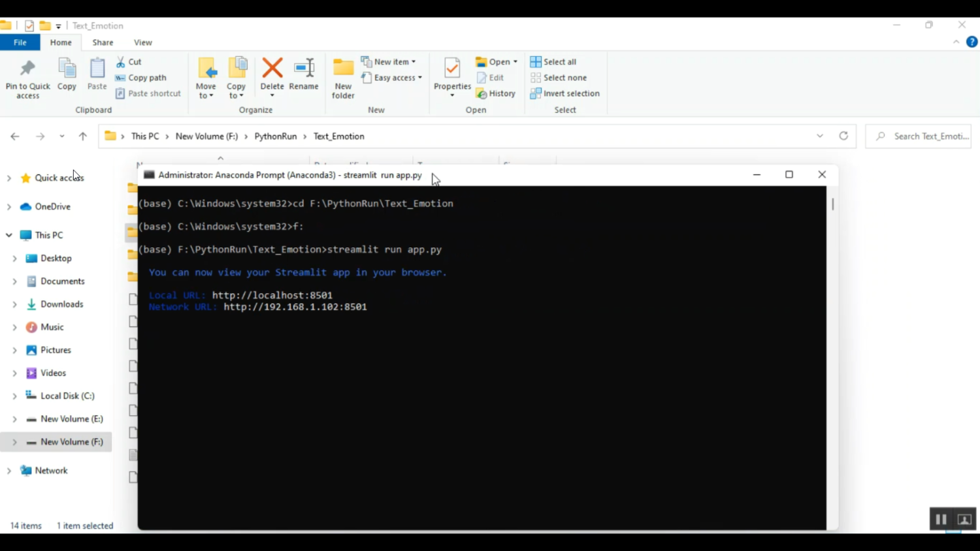Go up one folder level arrow
Viewport: 980px width, 551px height.
(83, 136)
